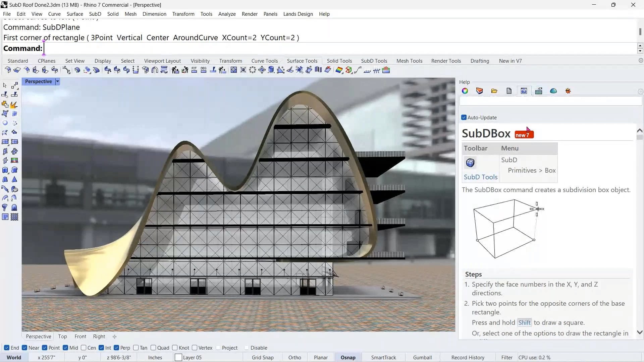
Task: Uncheck the Auto-Update checkbox
Action: pos(464,117)
